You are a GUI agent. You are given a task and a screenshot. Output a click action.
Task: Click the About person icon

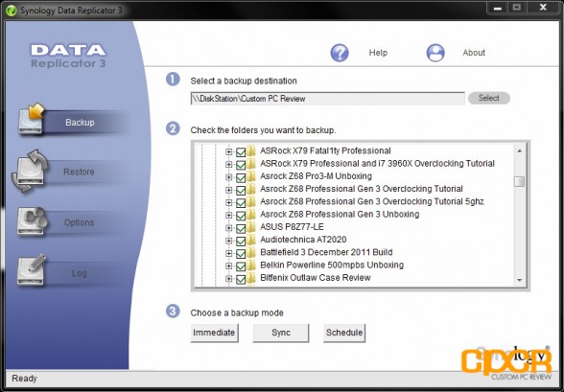click(435, 53)
